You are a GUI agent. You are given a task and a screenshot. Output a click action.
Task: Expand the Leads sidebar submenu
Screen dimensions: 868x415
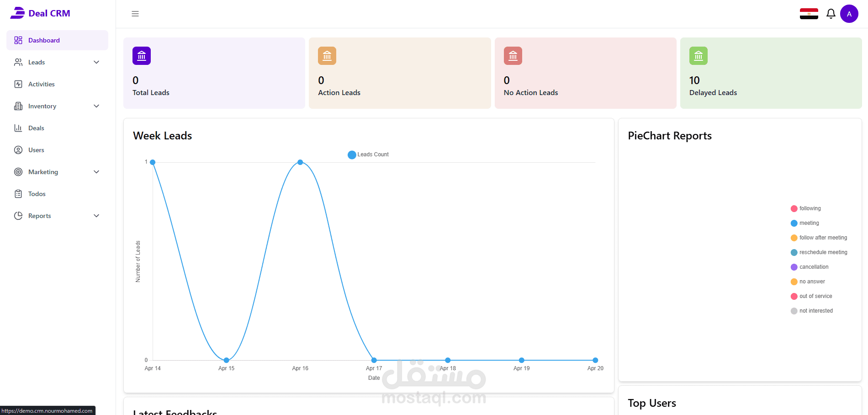click(x=57, y=62)
